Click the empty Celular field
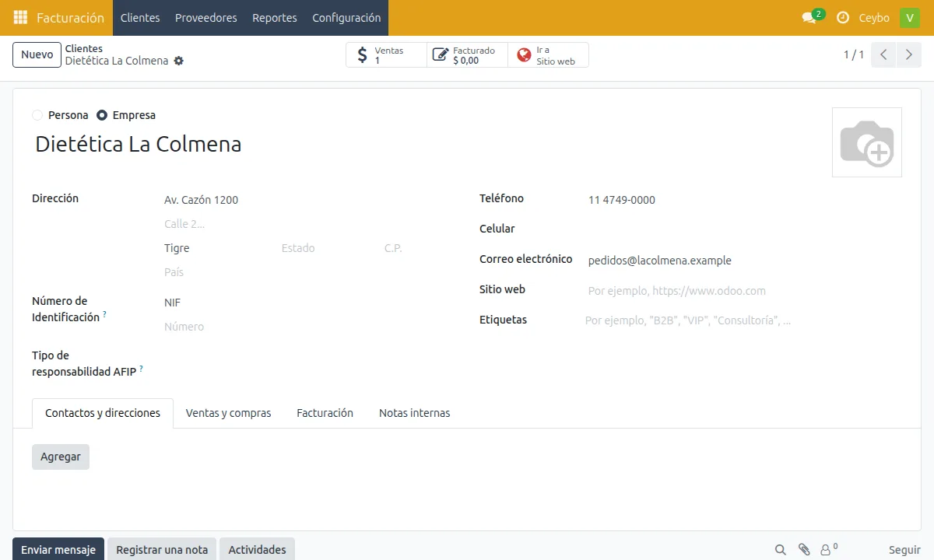This screenshot has width=934, height=560. coord(743,229)
